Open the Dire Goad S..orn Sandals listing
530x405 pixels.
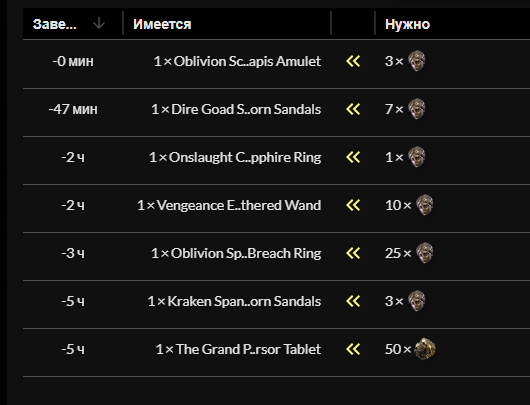click(236, 110)
